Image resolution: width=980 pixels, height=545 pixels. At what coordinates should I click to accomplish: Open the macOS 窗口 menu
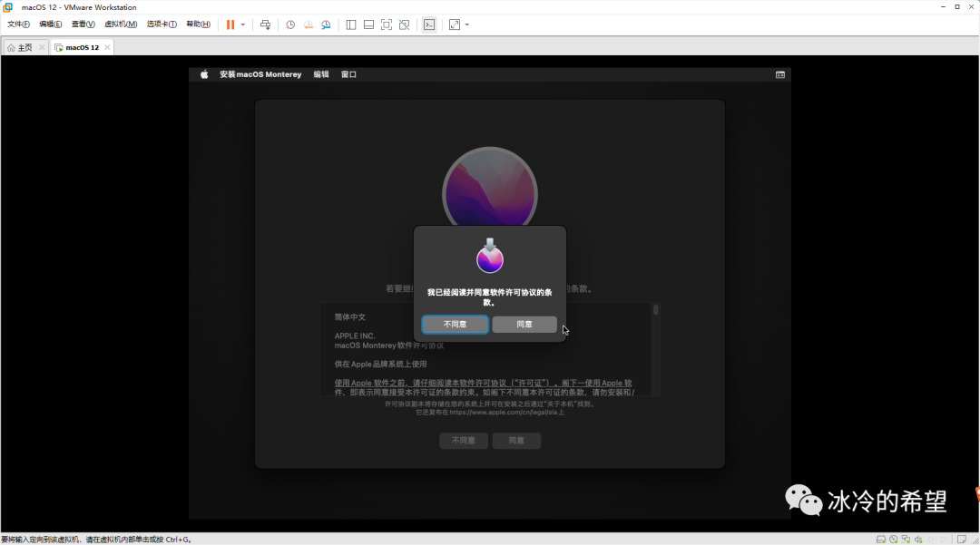point(348,74)
